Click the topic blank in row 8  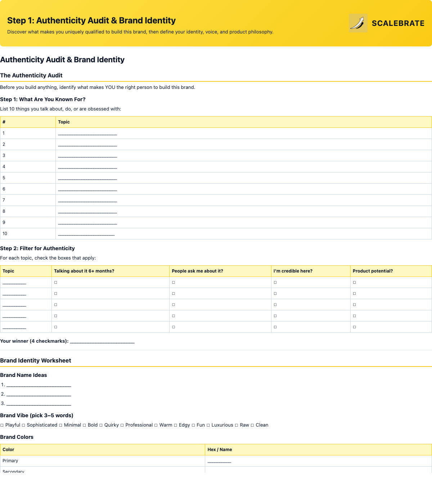coord(87,212)
